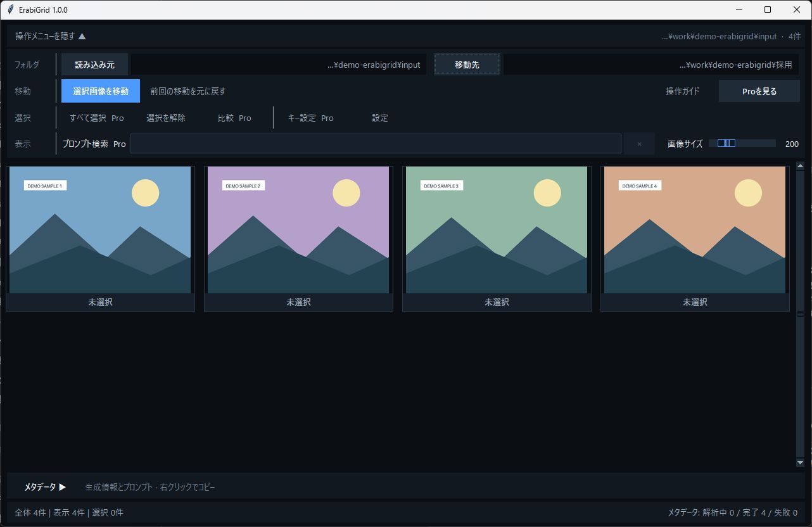Clear search with the × button

639,144
